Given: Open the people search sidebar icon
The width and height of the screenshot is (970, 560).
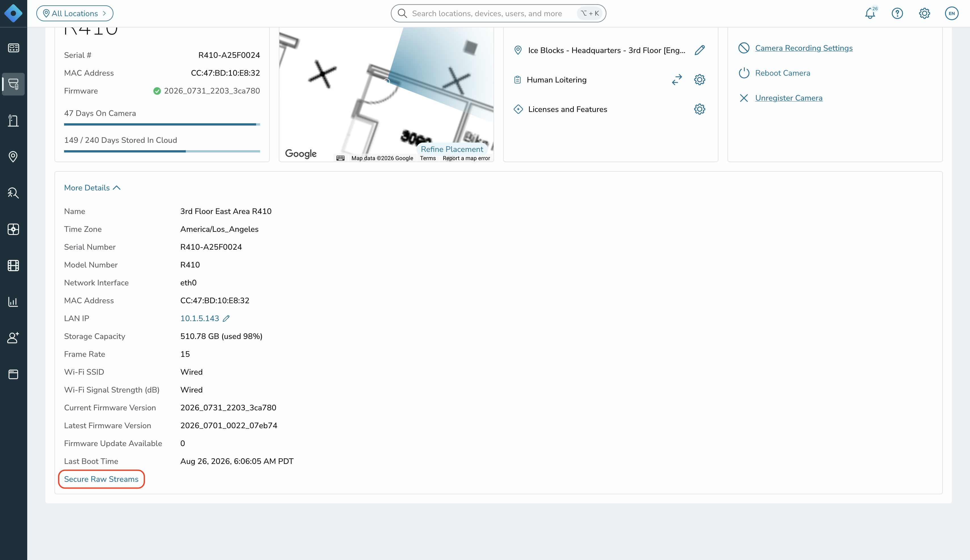Looking at the screenshot, I should (x=14, y=193).
